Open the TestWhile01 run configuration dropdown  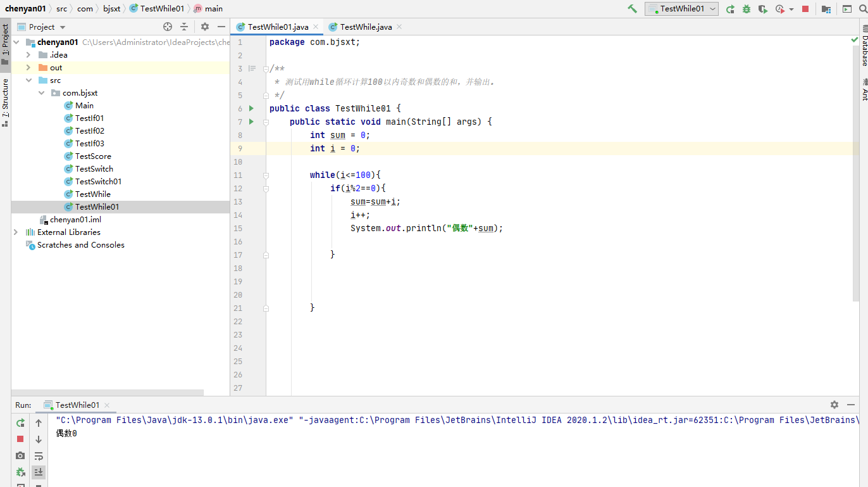coord(681,9)
